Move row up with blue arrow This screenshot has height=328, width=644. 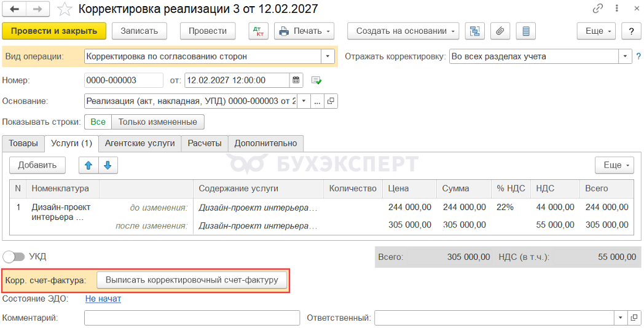(x=88, y=165)
